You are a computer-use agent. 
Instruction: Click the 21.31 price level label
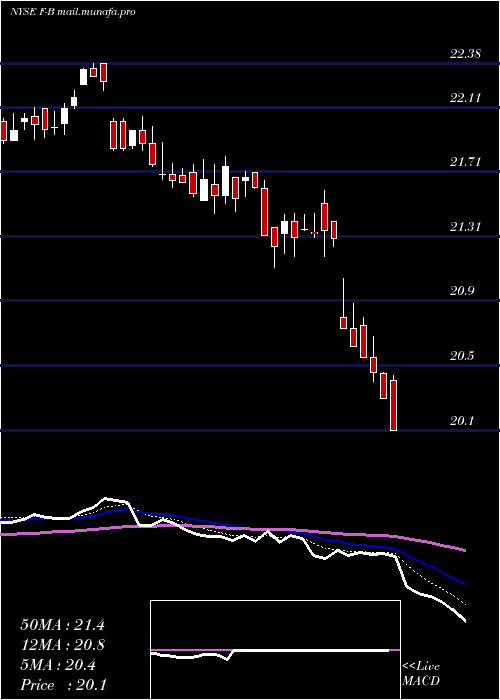tap(465, 227)
